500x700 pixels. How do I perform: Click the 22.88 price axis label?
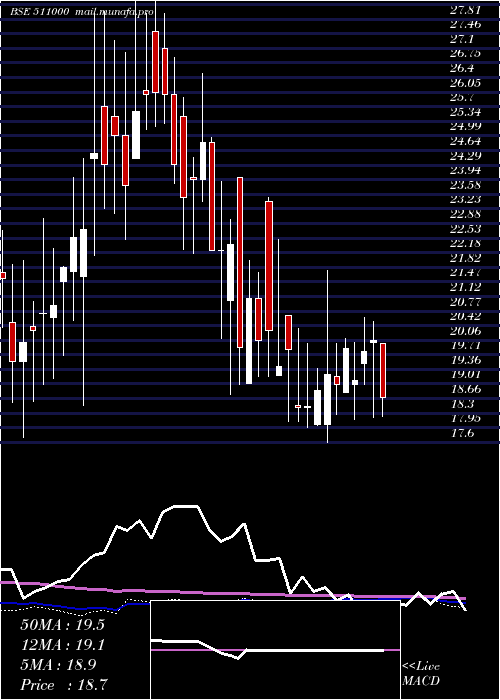(465, 214)
